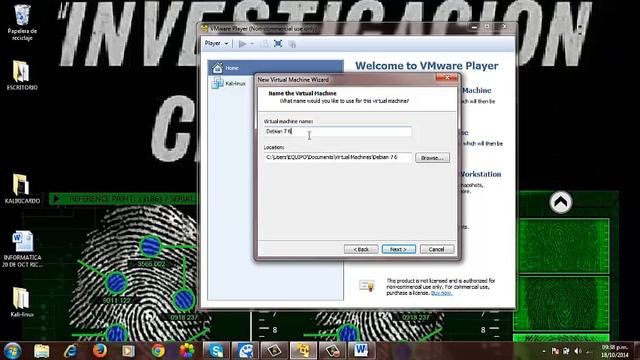This screenshot has height=360, width=640.
Task: Click the Next > button
Action: point(399,249)
